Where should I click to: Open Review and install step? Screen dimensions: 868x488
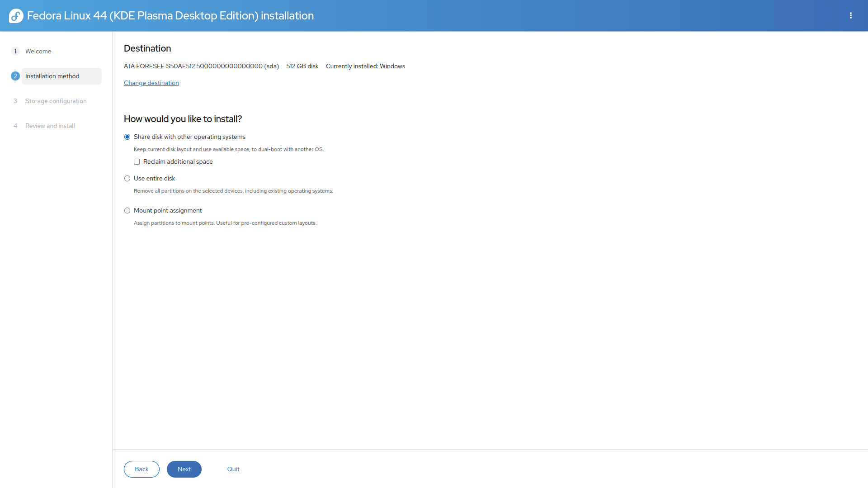tap(50, 126)
